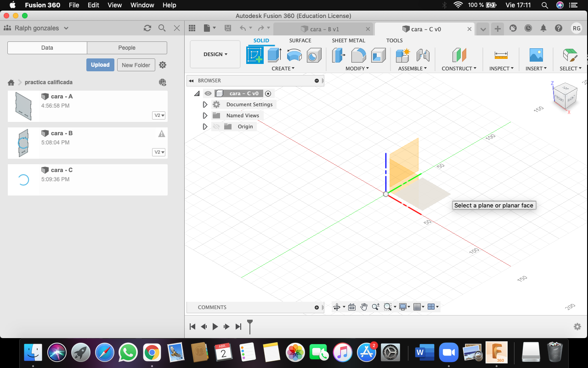Image resolution: width=588 pixels, height=368 pixels.
Task: Open the V2 version dropdown for cara - A
Action: 159,115
